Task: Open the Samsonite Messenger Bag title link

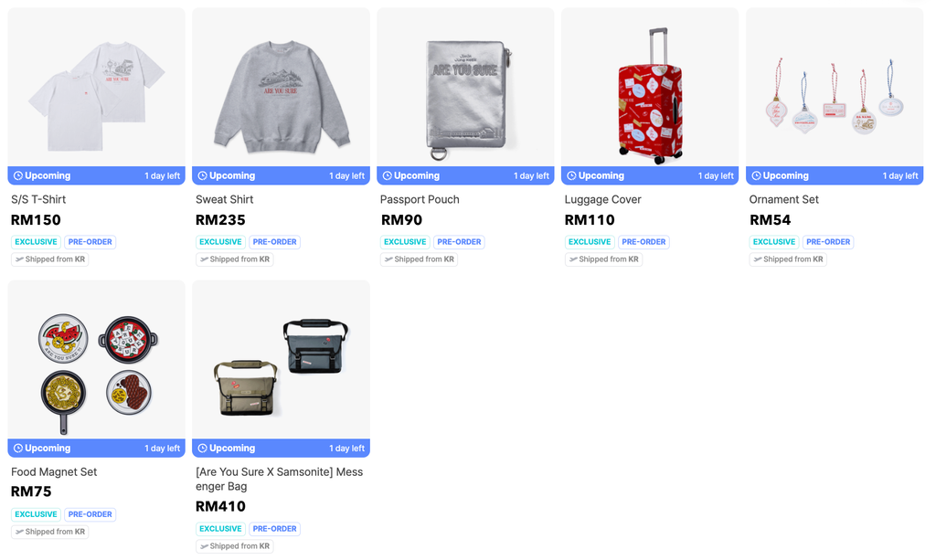Action: point(280,479)
